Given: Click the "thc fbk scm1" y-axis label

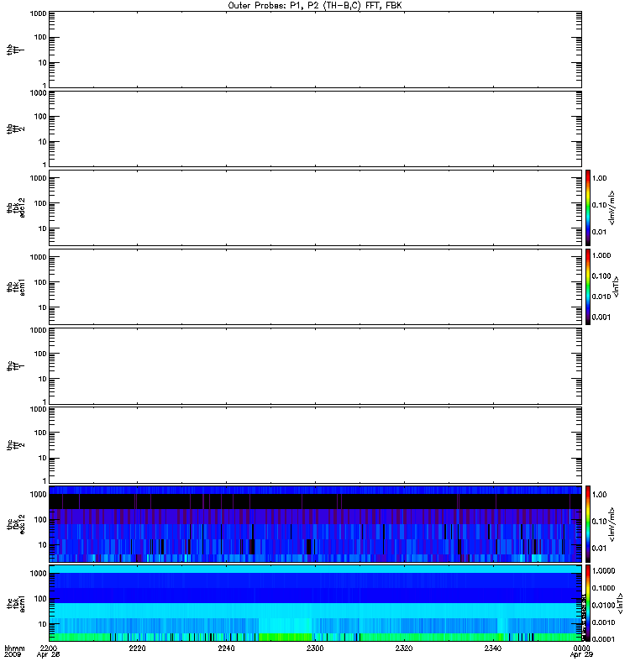Looking at the screenshot, I should coord(15,603).
